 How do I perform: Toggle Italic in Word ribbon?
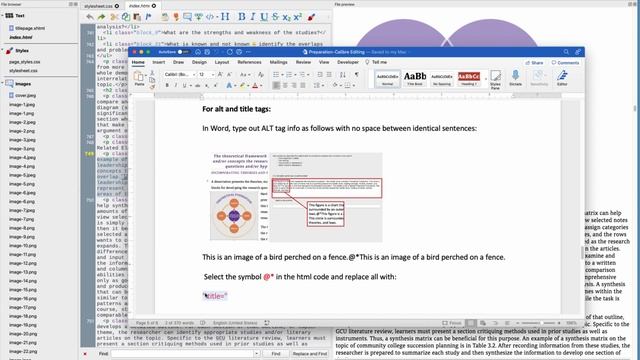point(176,85)
